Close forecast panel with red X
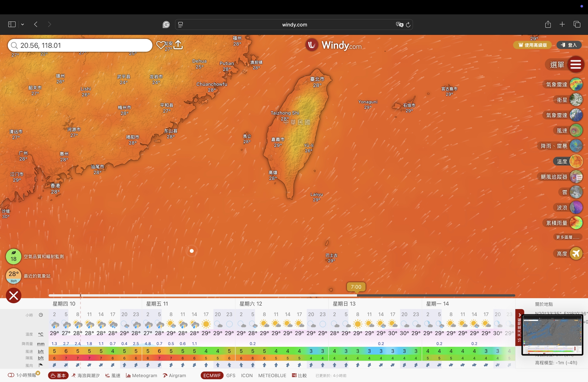588x382 pixels. click(x=14, y=296)
